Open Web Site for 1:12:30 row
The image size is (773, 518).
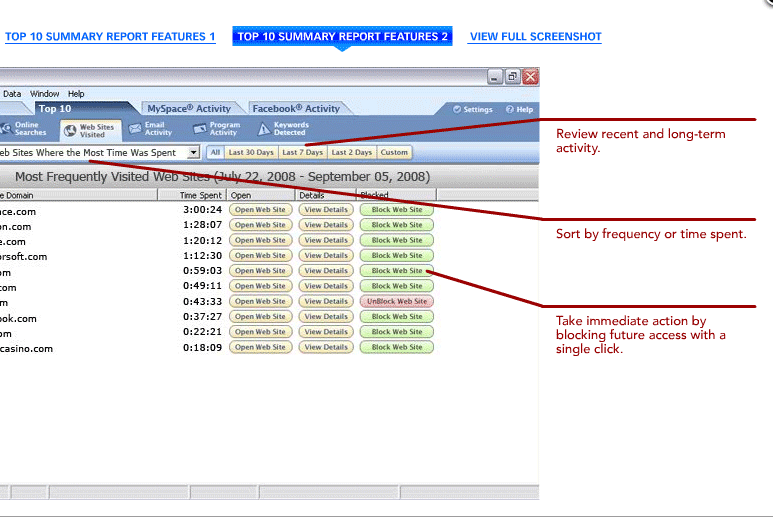click(x=260, y=255)
